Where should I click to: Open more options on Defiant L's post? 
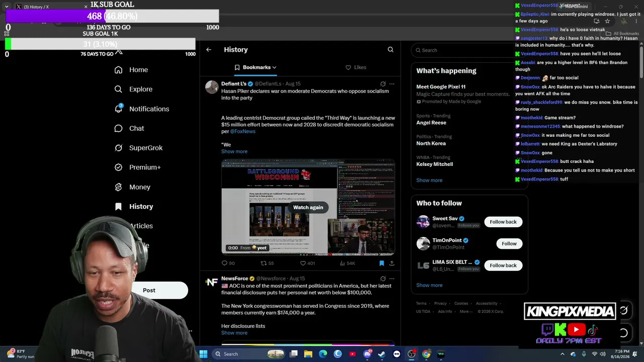tap(392, 84)
